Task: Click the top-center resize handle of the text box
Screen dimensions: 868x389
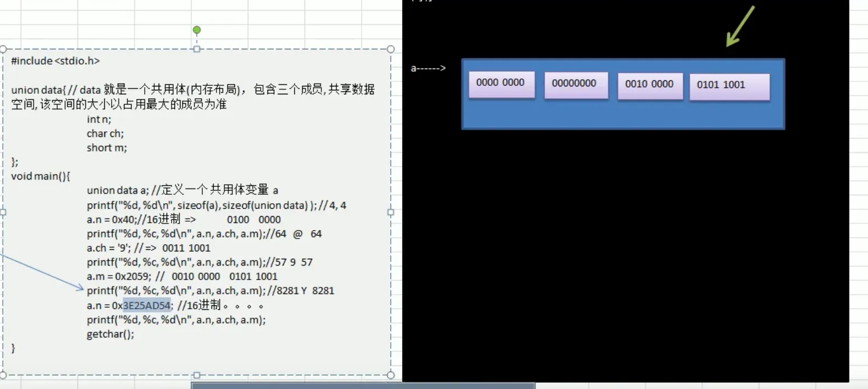Action: coord(196,49)
